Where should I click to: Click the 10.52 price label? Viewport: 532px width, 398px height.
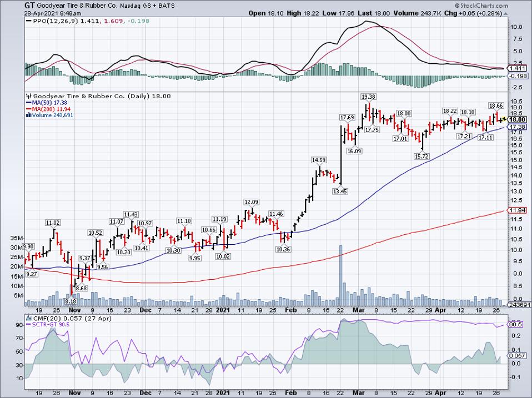[x=95, y=233]
